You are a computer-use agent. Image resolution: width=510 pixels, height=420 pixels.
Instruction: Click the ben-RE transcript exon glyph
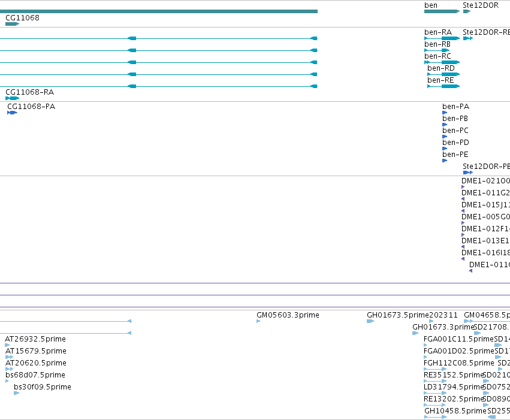coord(451,86)
